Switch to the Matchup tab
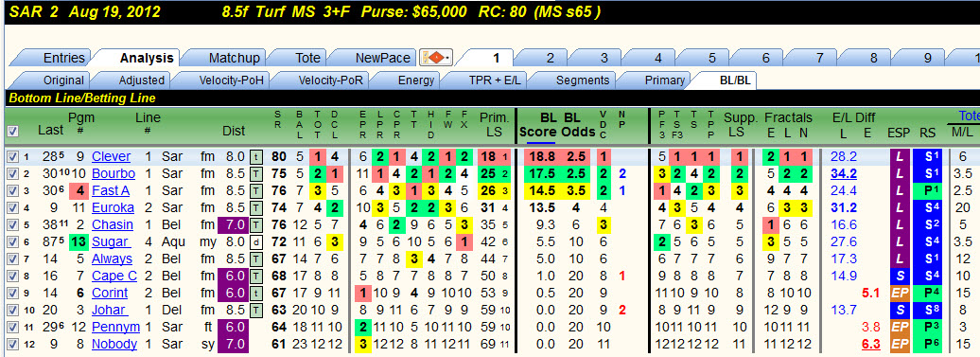Image resolution: width=980 pixels, height=357 pixels. tap(234, 58)
